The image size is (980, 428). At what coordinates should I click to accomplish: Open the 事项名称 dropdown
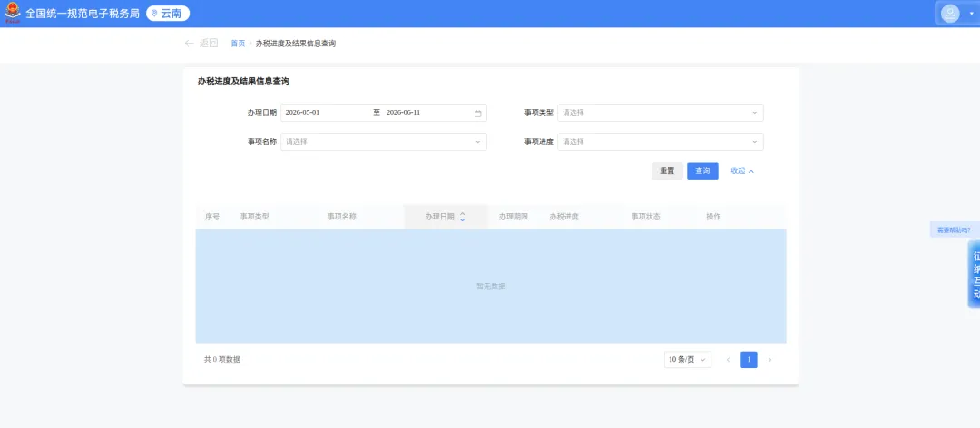click(x=384, y=141)
